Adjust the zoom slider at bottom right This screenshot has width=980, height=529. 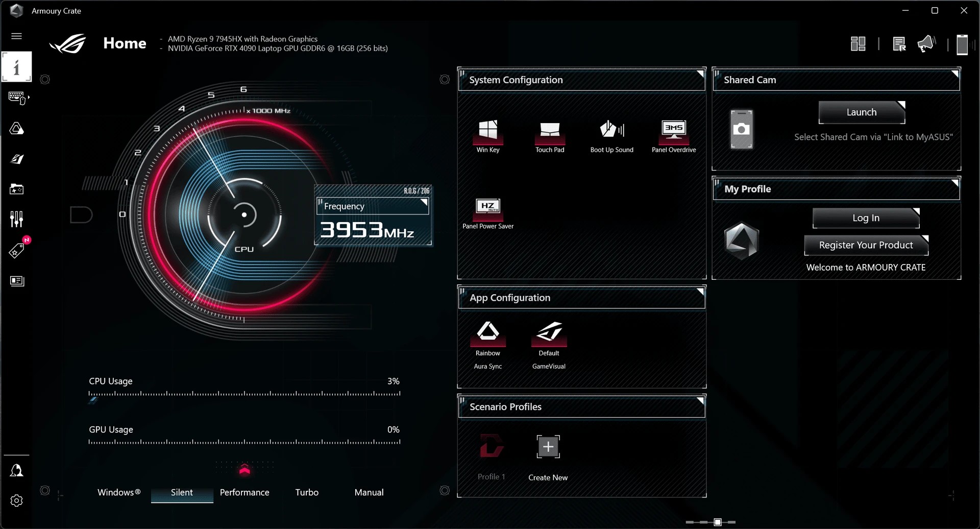coord(718,522)
